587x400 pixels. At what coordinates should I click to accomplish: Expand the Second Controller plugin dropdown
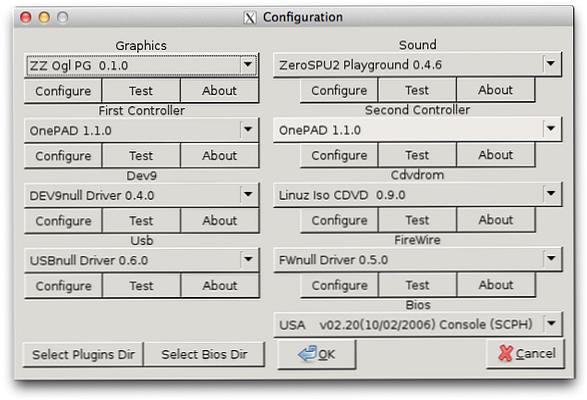pos(417,130)
